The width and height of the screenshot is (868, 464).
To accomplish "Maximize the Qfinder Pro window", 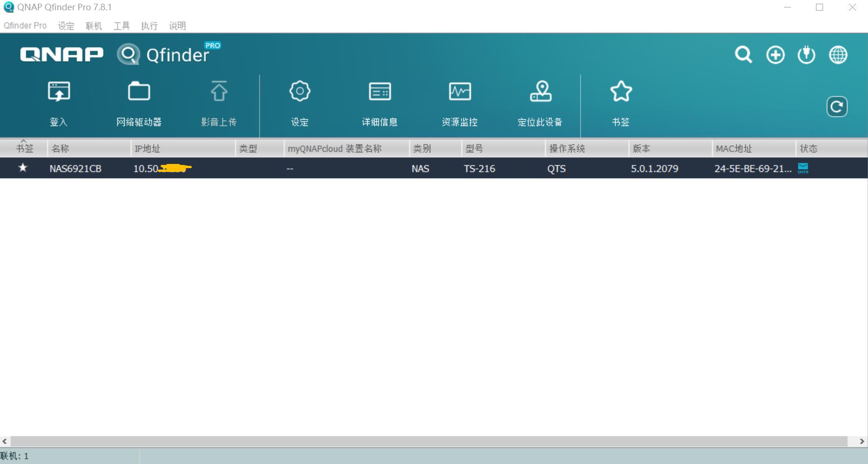I will point(820,7).
